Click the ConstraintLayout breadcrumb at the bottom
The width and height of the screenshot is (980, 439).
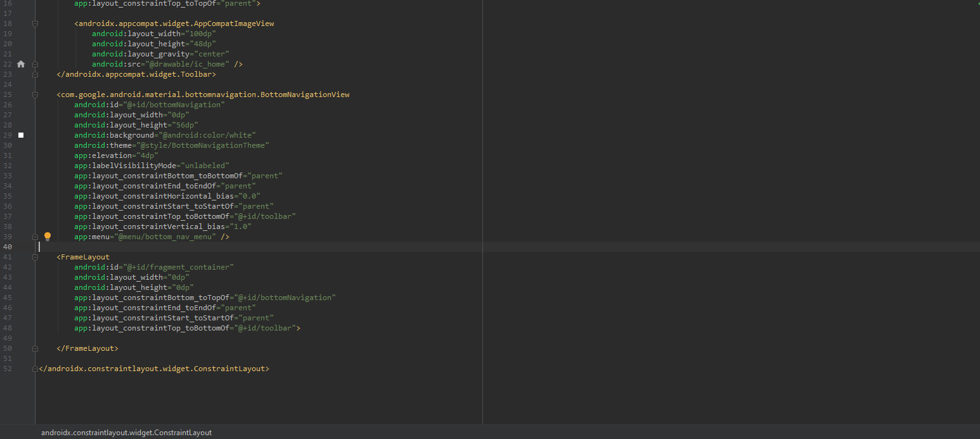click(126, 433)
